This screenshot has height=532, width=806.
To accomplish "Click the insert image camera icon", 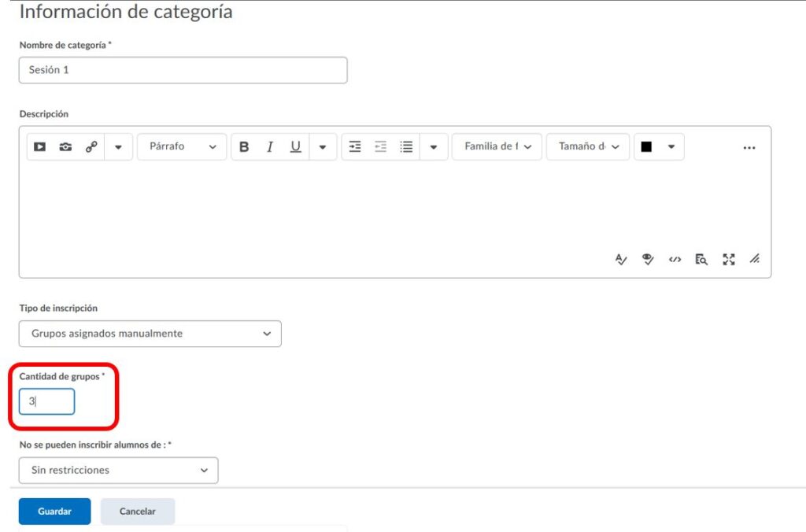I will tap(65, 147).
